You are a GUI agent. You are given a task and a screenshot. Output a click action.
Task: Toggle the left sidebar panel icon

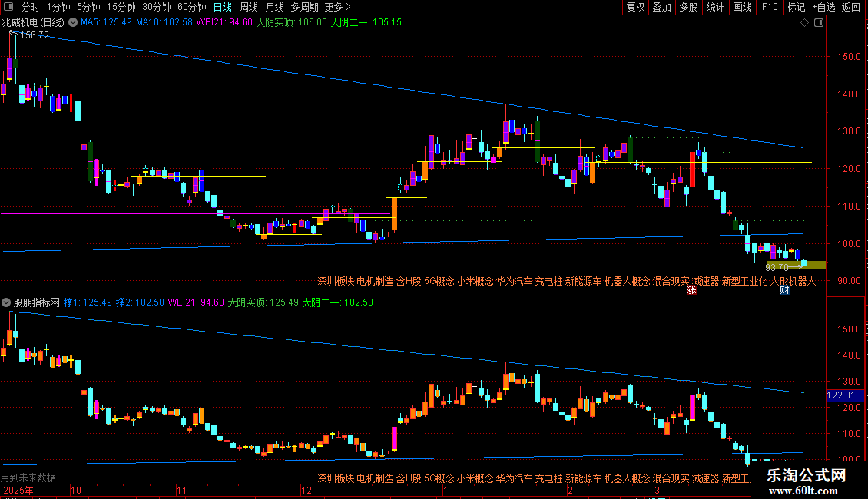click(x=8, y=7)
